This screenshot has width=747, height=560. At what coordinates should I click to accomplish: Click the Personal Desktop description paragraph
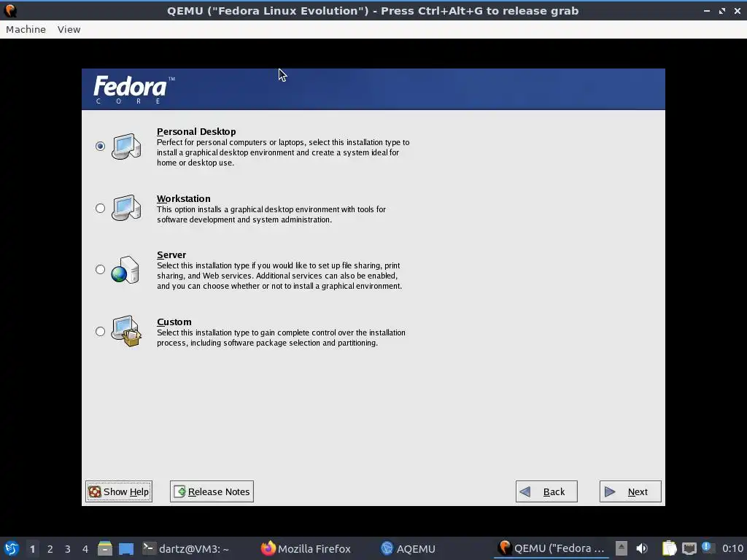(x=283, y=152)
